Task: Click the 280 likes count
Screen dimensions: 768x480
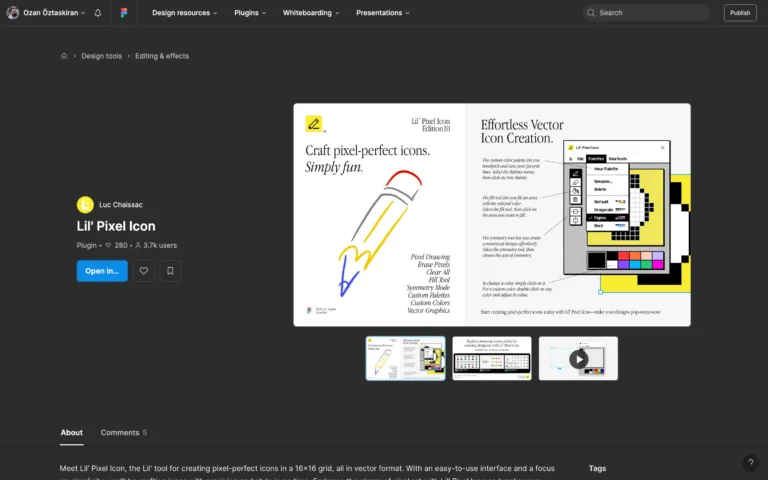Action: click(117, 245)
